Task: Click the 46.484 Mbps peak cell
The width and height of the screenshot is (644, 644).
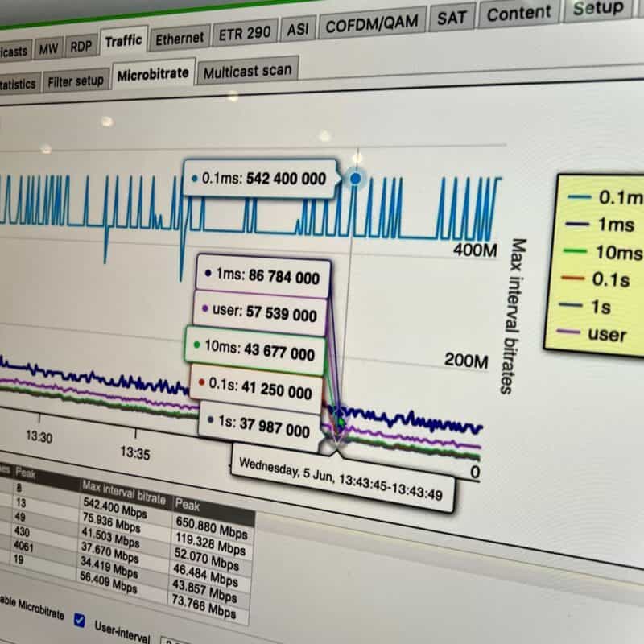Action: pyautogui.click(x=205, y=576)
